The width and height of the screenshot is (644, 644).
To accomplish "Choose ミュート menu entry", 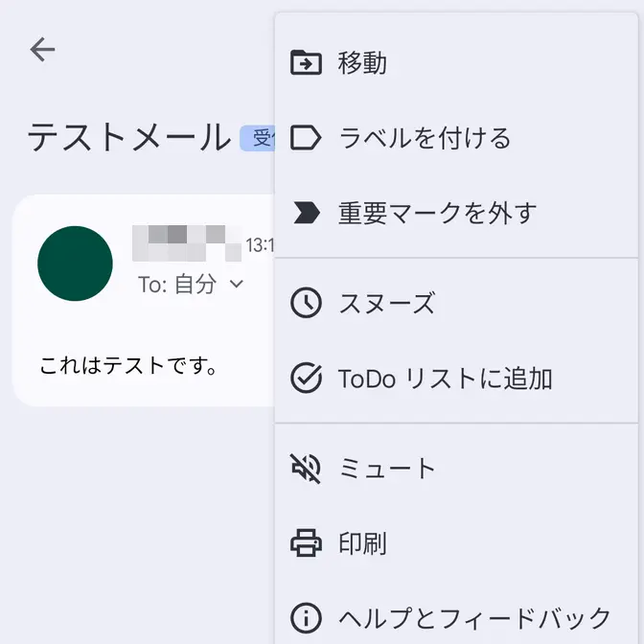I will coord(387,469).
